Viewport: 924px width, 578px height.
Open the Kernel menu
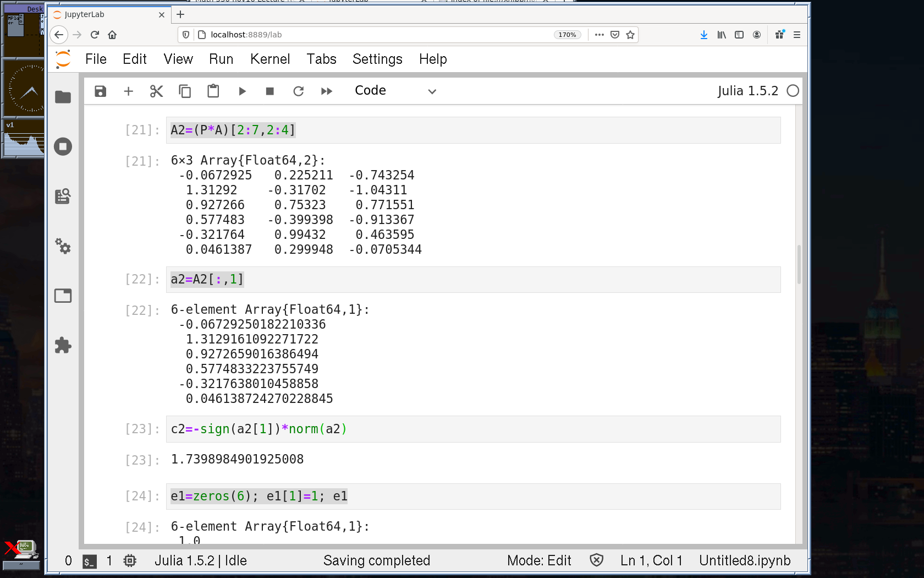tap(269, 59)
